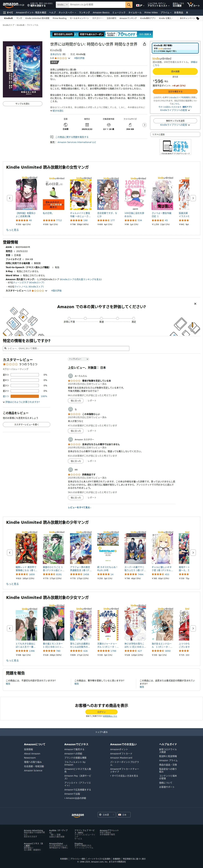Viewport: 203px width, 868px height.
Task: Click the 星3つ rating histogram bar
Action: point(25,386)
